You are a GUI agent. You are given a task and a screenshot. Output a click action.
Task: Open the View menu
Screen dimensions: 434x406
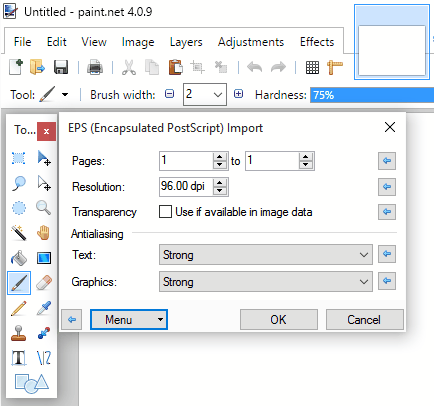94,42
